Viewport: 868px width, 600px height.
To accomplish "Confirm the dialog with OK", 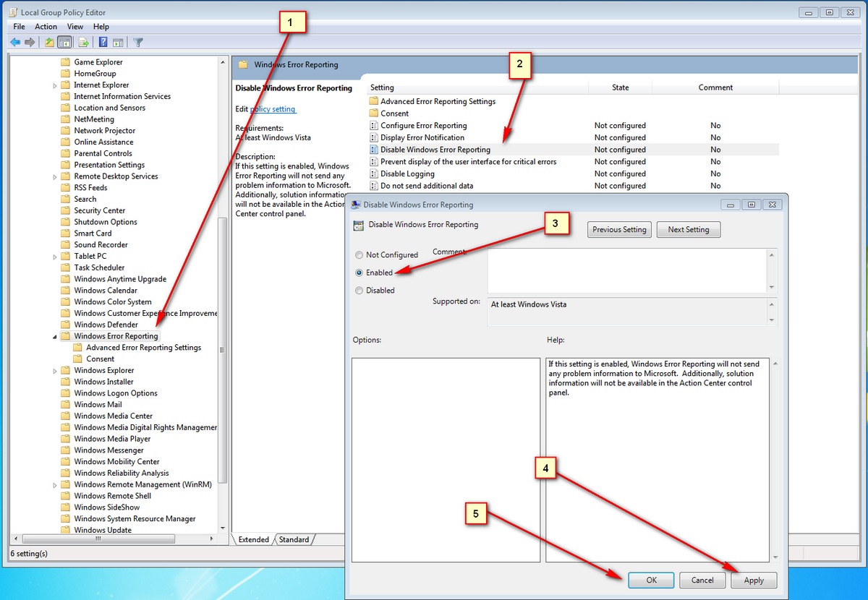I will pos(651,580).
